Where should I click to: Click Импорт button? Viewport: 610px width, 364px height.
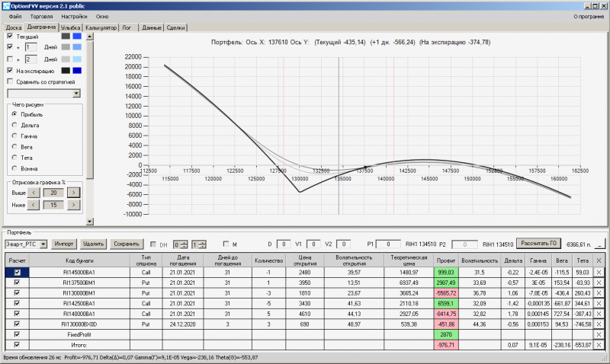click(64, 244)
